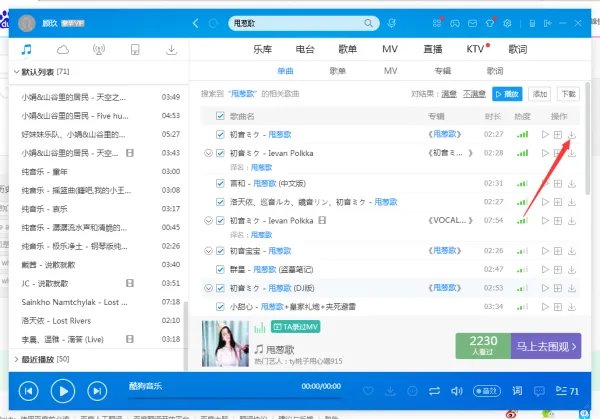Uncheck the 甩葱歌 (DJ版) checkbox
The image size is (600, 419).
(220, 288)
